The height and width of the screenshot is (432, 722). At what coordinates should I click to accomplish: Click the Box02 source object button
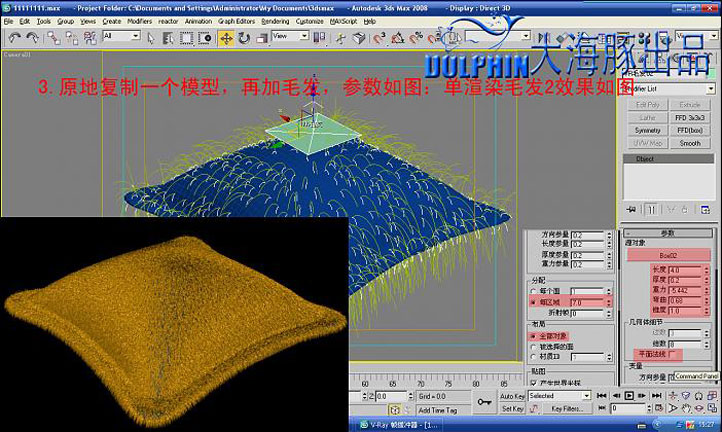pyautogui.click(x=668, y=255)
